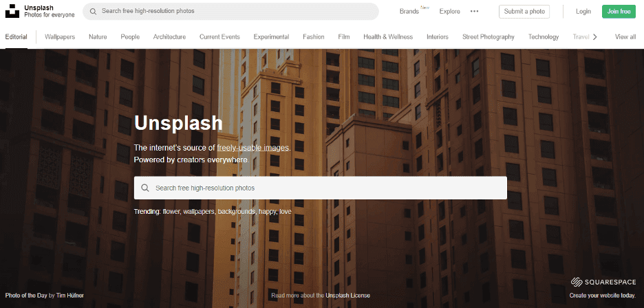Click the magnifier icon in top search bar
Viewport: 644px width, 308px height.
[x=94, y=11]
